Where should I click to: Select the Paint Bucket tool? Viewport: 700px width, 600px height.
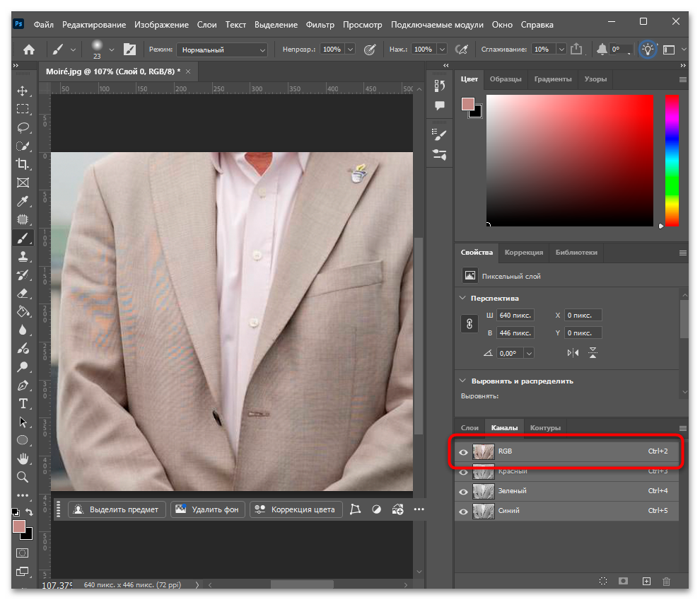(23, 311)
